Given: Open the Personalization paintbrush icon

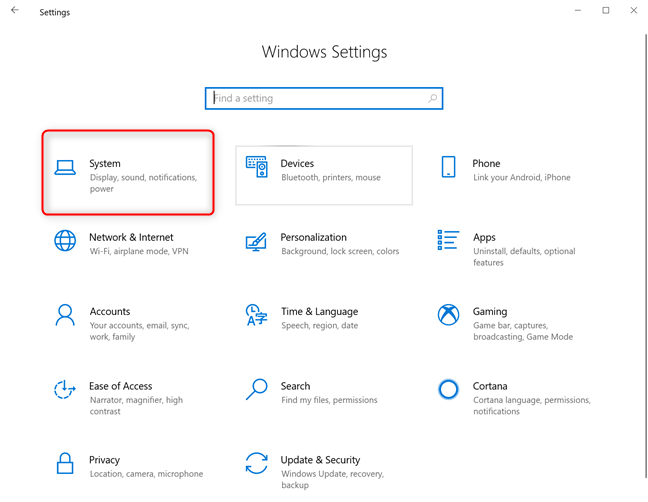Looking at the screenshot, I should click(256, 241).
